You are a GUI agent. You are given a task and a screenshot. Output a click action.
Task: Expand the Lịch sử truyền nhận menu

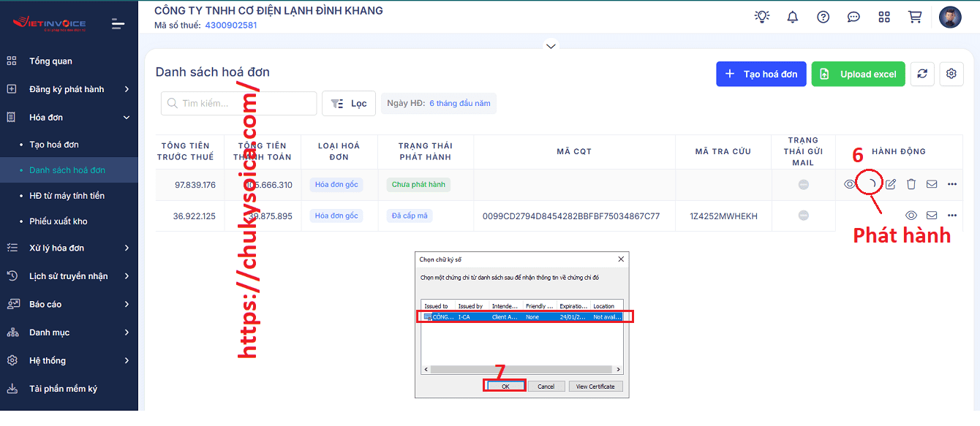(69, 276)
